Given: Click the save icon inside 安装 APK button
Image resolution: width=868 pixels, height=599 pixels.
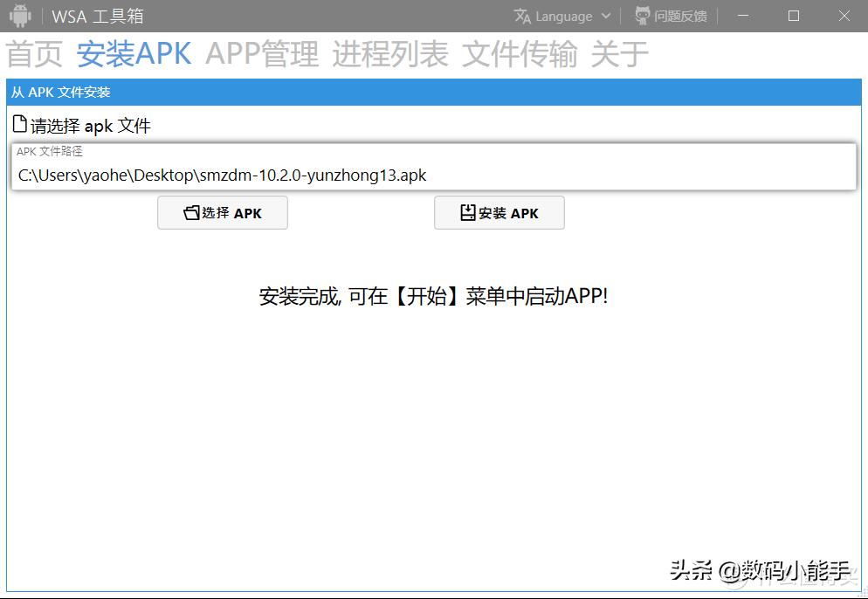Looking at the screenshot, I should pos(467,212).
